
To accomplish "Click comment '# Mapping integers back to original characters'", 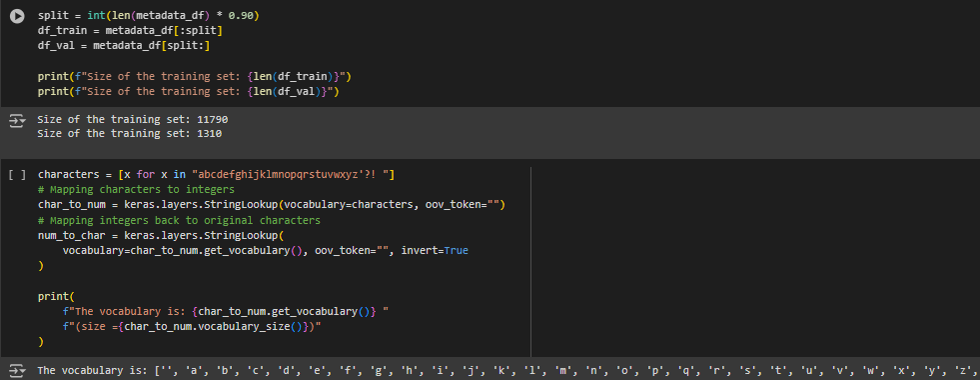I will coord(180,220).
